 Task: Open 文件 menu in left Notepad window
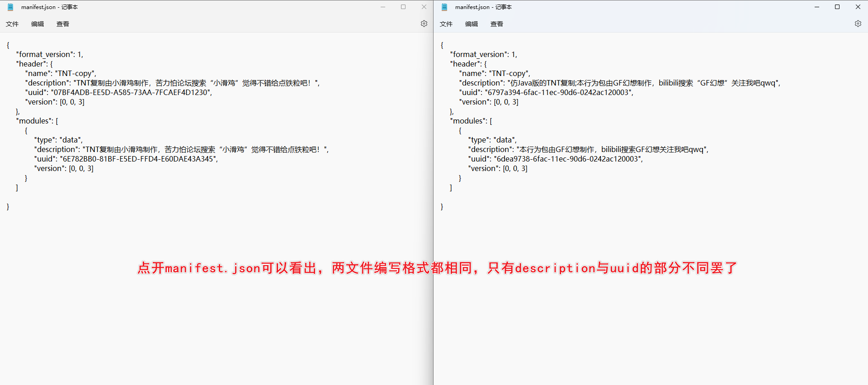coord(12,24)
